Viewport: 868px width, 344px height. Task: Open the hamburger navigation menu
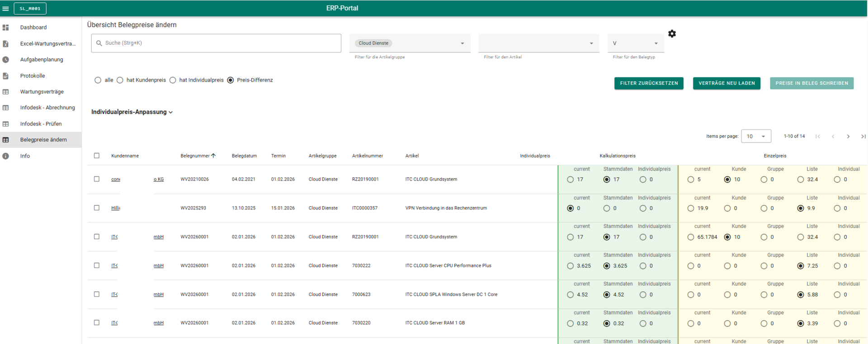tap(6, 9)
